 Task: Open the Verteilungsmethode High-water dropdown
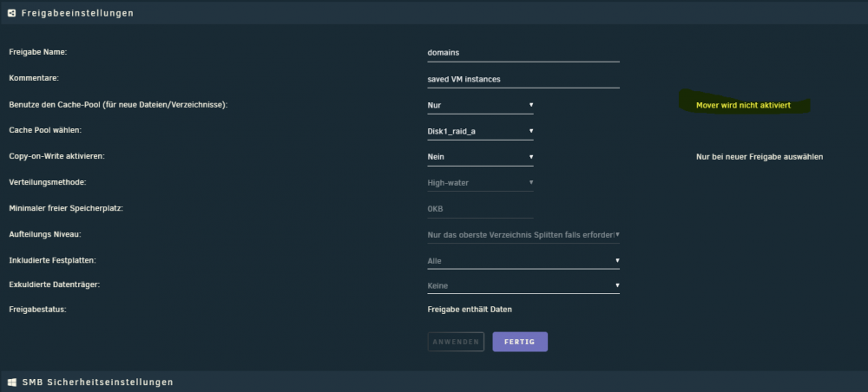[480, 182]
